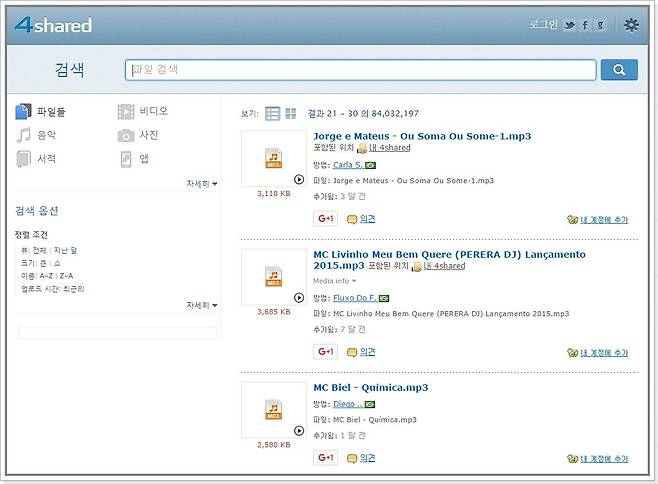Click the blue magnifier search button
Screen dimensions: 658x484
tap(619, 70)
